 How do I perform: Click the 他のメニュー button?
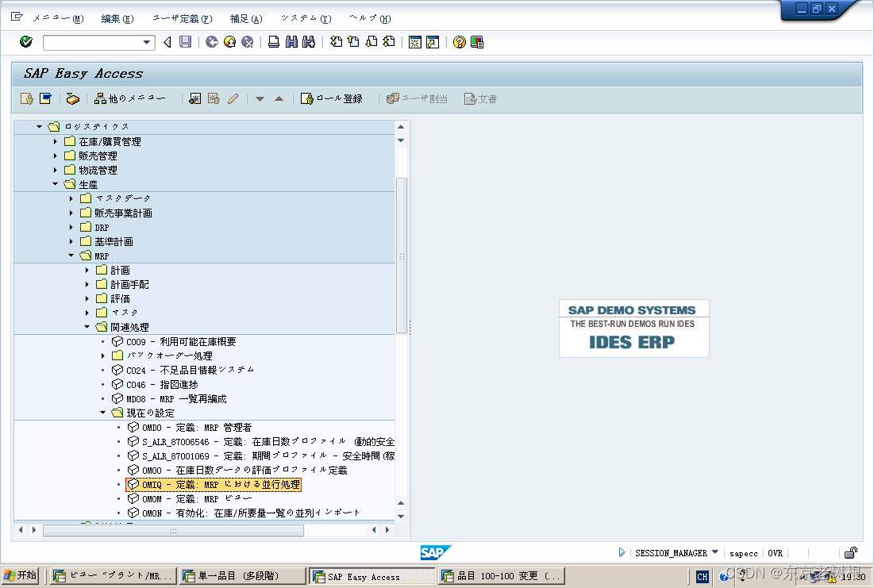(x=130, y=98)
